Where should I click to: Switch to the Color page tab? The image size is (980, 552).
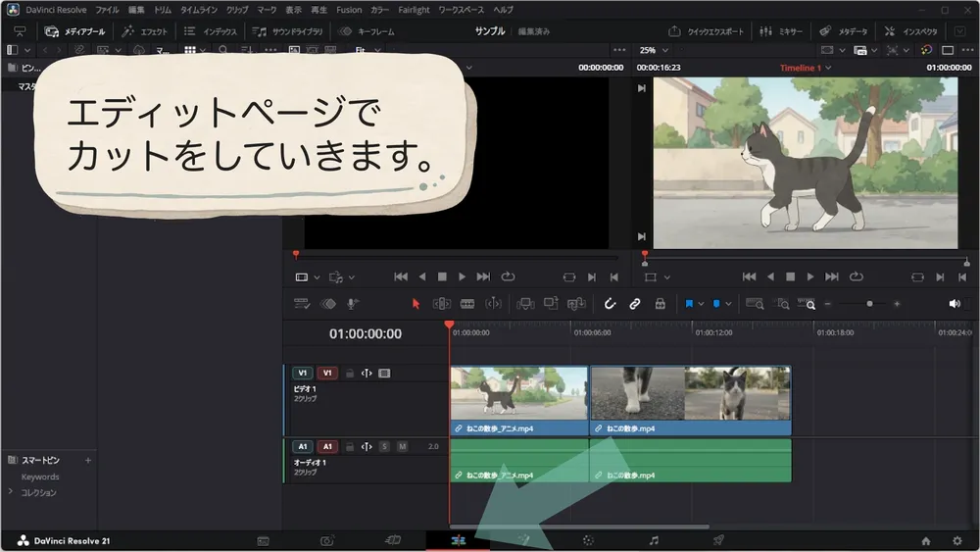pyautogui.click(x=588, y=541)
